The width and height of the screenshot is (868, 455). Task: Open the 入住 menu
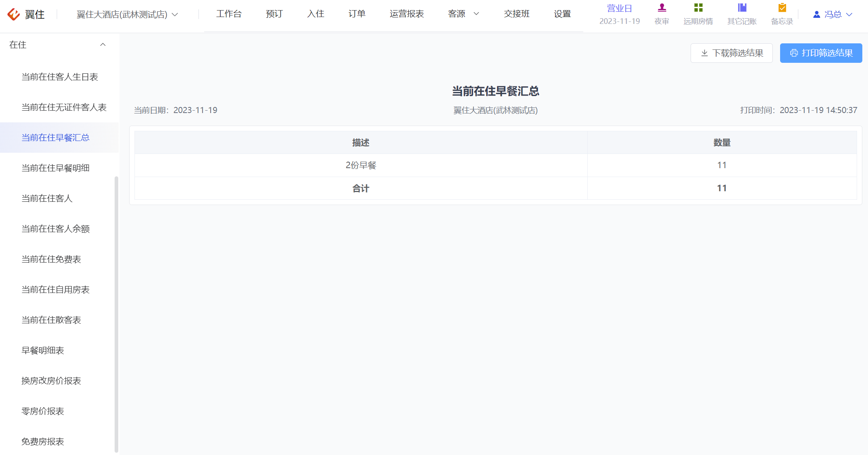[316, 14]
